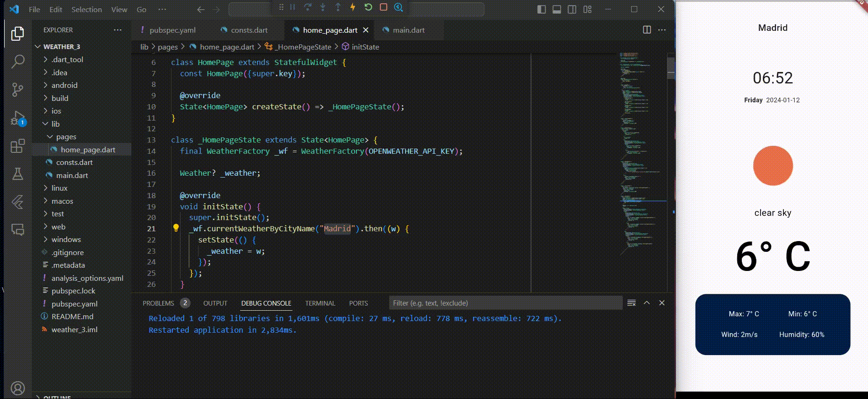The height and width of the screenshot is (399, 868).
Task: Open the Selection menu
Action: pyautogui.click(x=86, y=9)
